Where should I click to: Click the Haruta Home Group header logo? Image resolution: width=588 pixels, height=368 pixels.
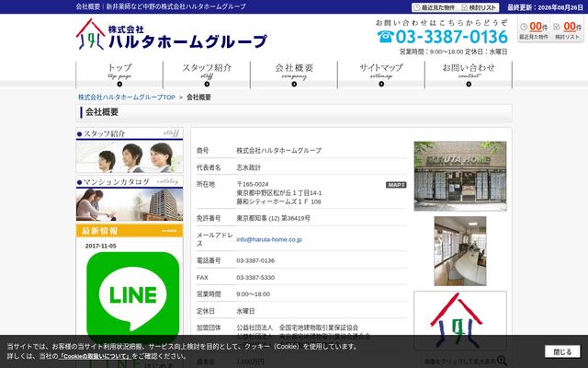tap(172, 35)
